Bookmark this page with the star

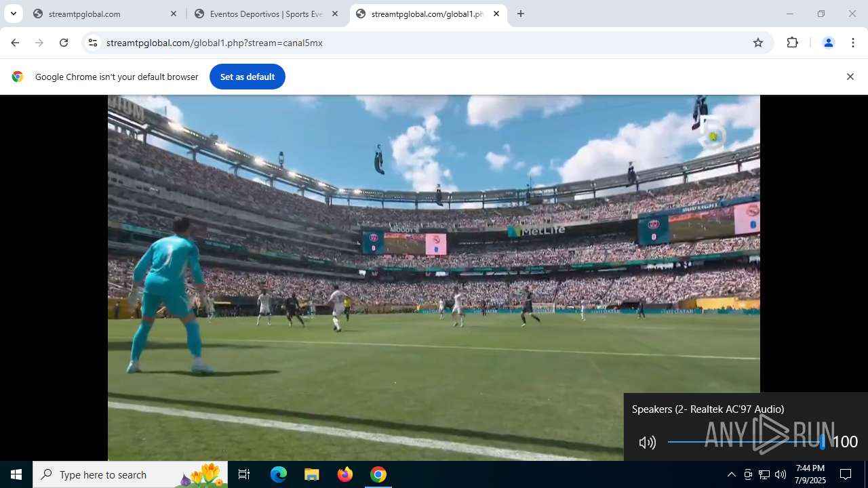pos(758,43)
